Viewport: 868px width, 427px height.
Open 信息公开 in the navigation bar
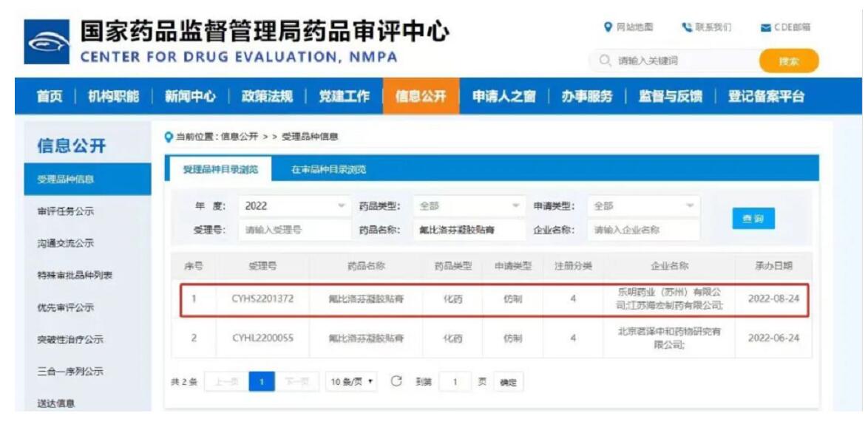[421, 97]
